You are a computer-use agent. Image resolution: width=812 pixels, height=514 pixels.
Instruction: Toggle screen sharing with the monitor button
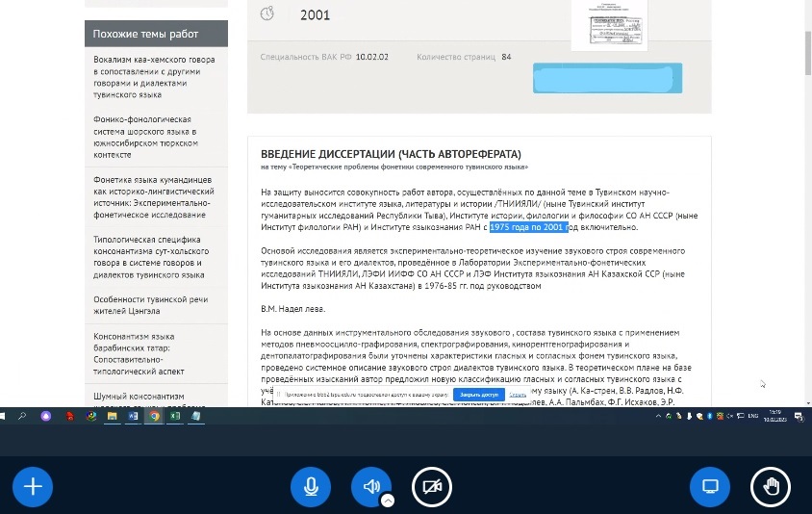point(710,486)
